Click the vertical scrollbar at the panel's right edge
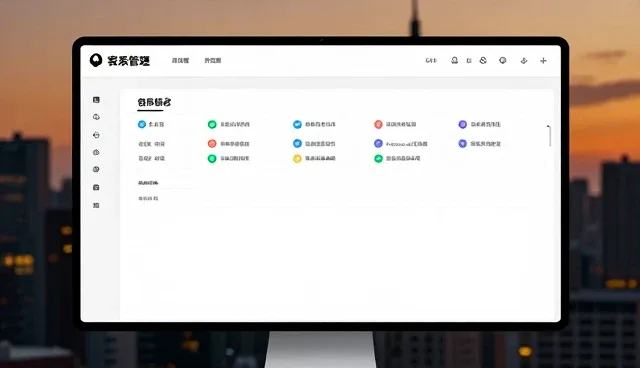 pos(549,136)
